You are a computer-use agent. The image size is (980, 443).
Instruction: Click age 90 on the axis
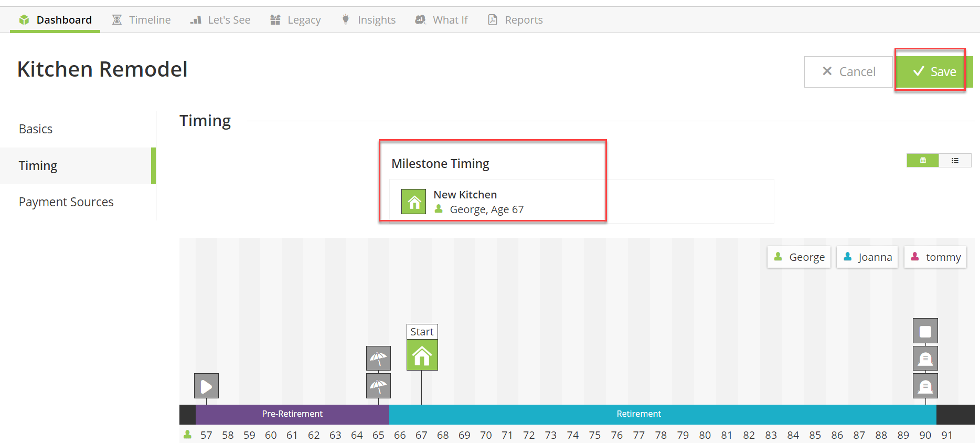[925, 435]
